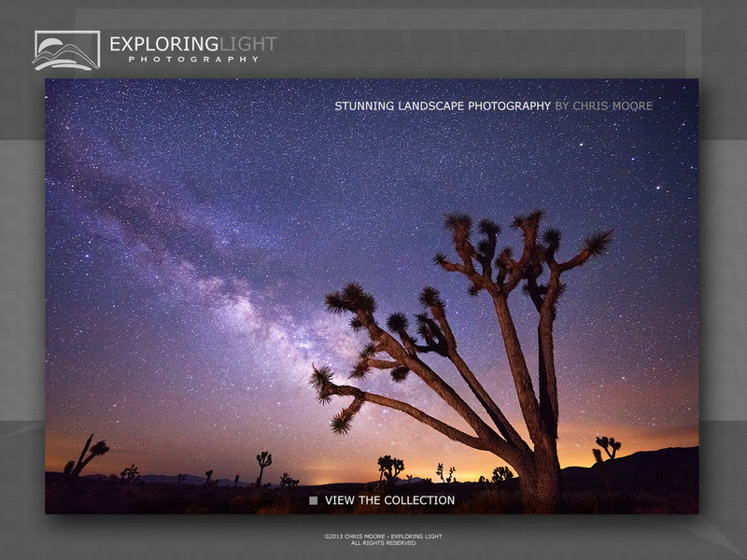747x560 pixels.
Task: Click the '©2013 Chris Moore - Exploring Light' footer text
Action: point(383,536)
